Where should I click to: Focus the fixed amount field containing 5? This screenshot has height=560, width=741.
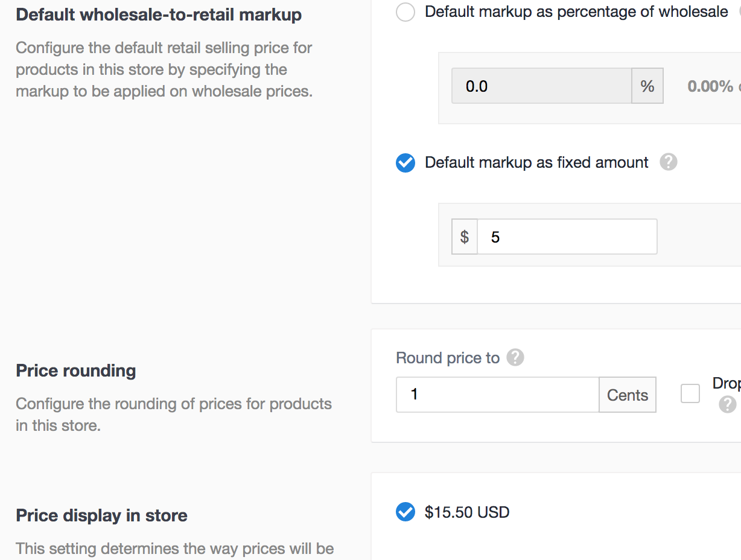tap(567, 237)
